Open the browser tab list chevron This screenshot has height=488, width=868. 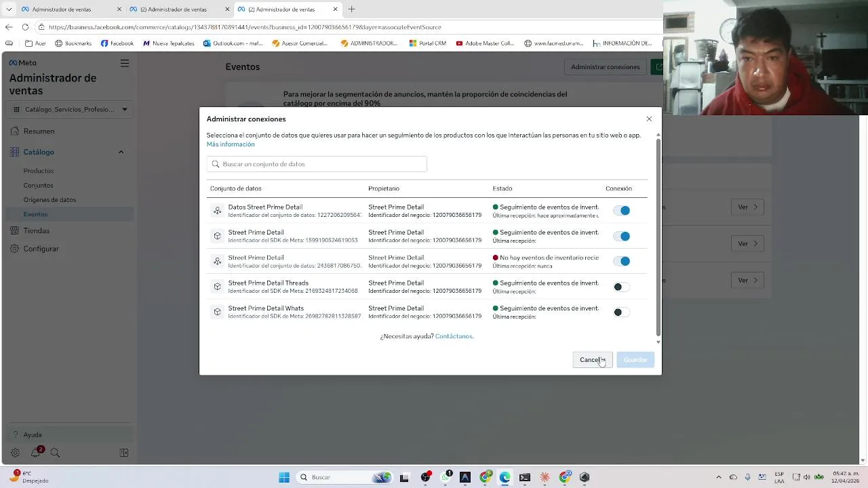pyautogui.click(x=9, y=9)
